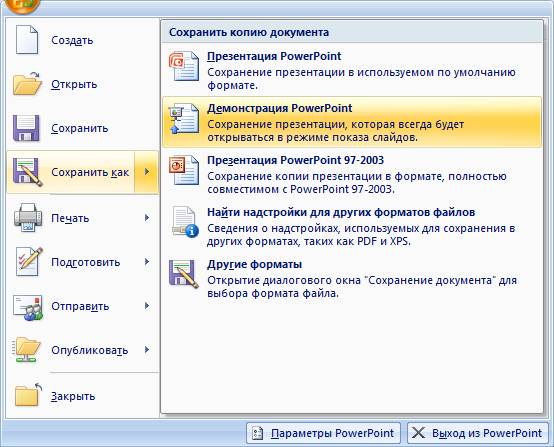Screen dimensions: 554x447
Task: Expand the Отправить submenu arrow
Action: [147, 306]
